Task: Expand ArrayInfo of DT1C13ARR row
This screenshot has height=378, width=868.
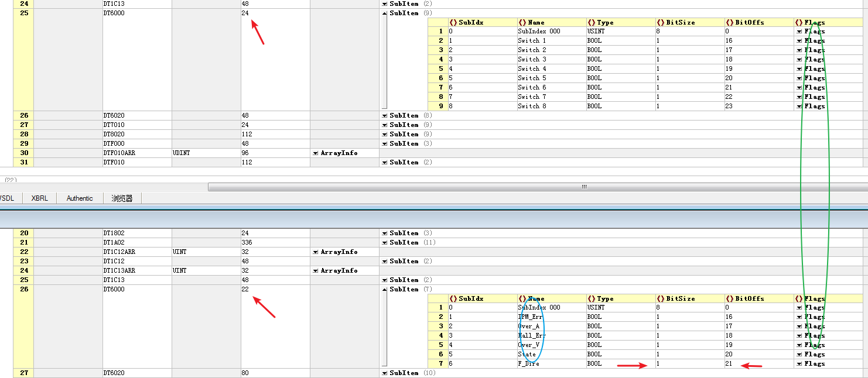Action: [x=315, y=271]
